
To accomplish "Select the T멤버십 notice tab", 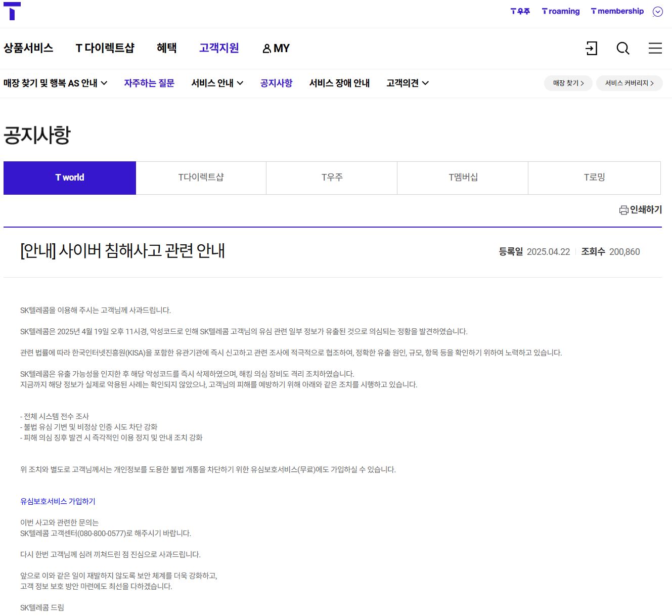I will tap(463, 178).
